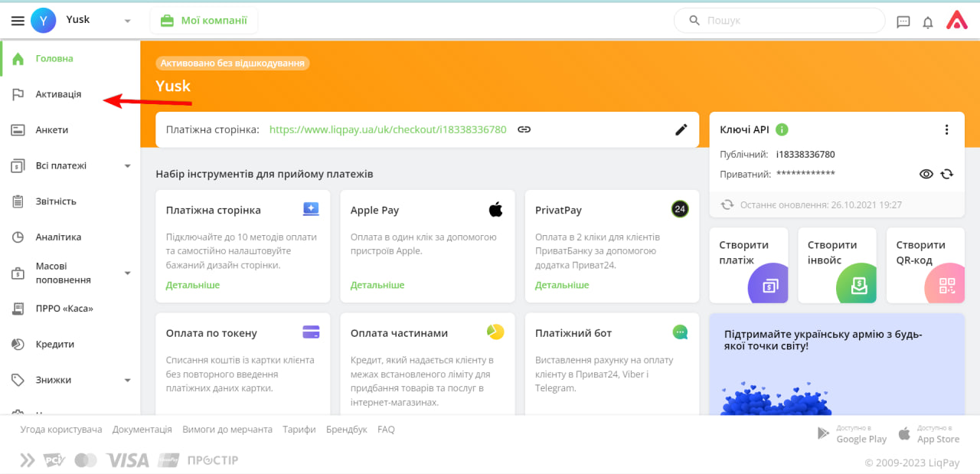Open Тарифи footer link

(299, 430)
